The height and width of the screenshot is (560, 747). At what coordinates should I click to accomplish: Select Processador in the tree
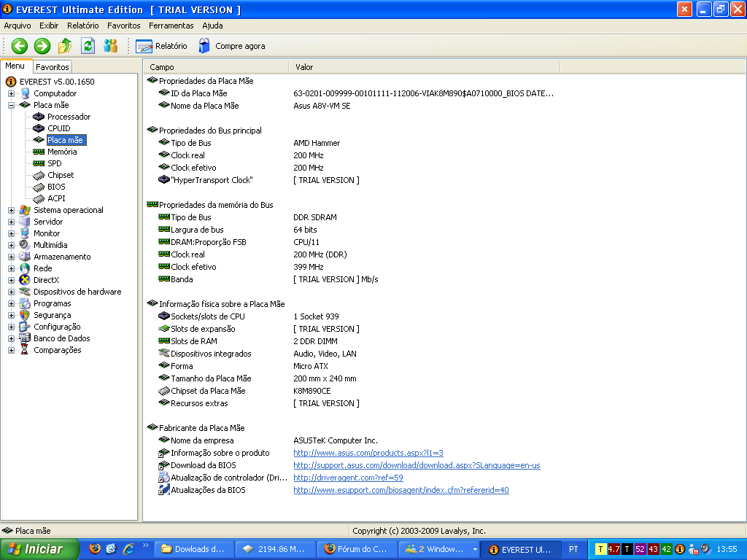click(69, 117)
